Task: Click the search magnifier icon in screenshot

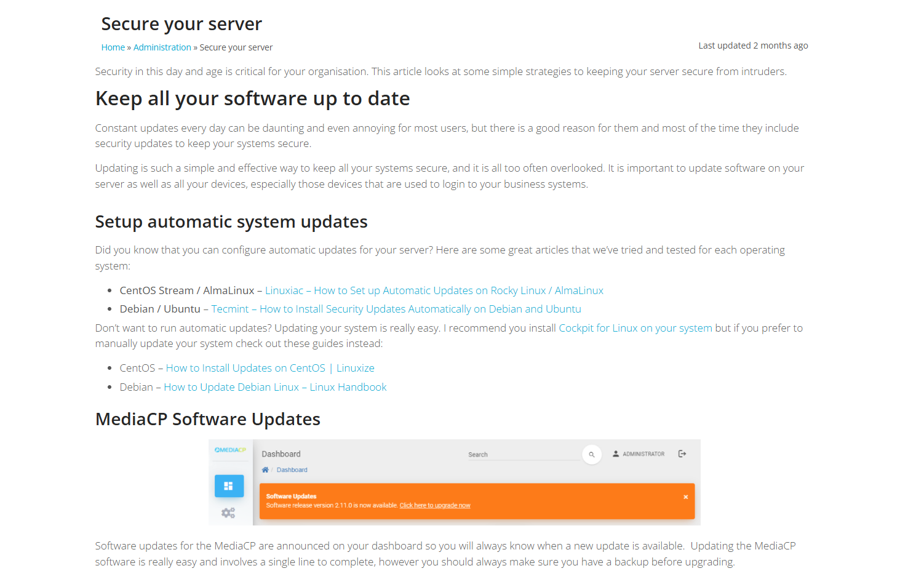Action: click(592, 455)
